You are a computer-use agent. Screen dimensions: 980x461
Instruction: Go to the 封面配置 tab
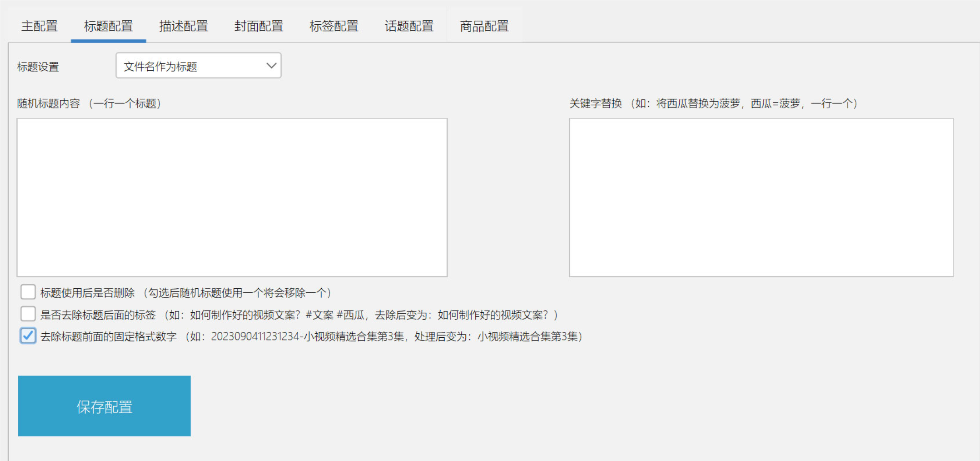click(x=259, y=26)
